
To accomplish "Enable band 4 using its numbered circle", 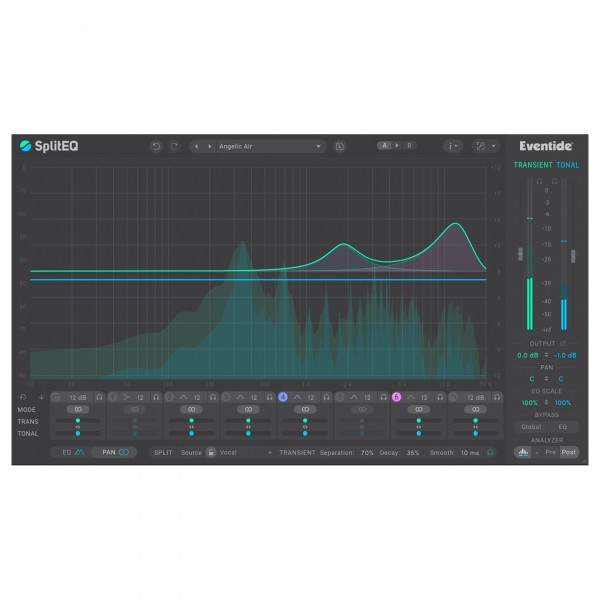I will coord(283,397).
